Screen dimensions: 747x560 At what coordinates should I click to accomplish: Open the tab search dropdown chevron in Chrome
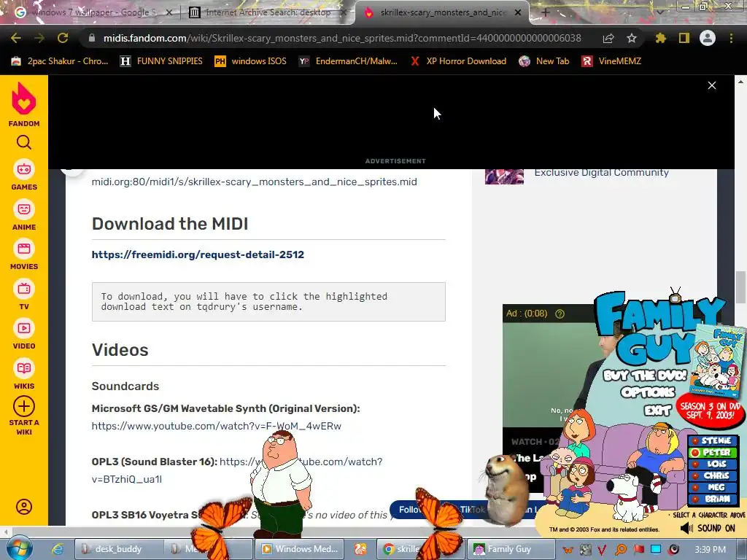(660, 12)
